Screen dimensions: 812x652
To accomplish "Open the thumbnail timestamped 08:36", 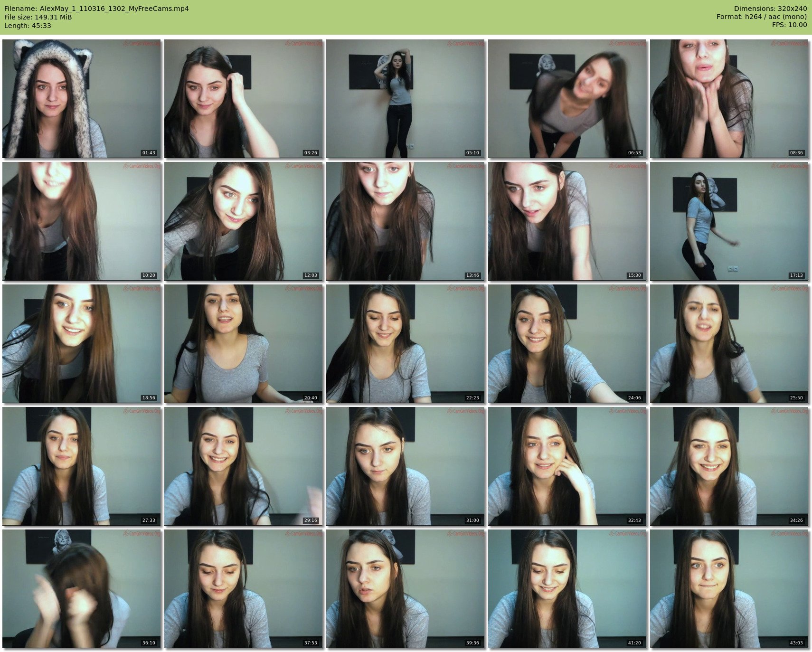I will (729, 98).
